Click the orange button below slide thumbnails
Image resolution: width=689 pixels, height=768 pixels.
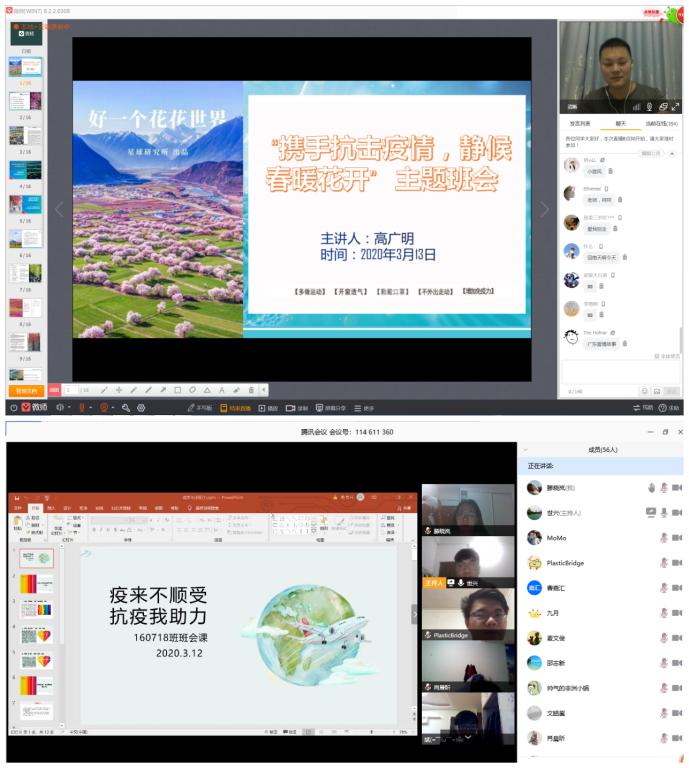pyautogui.click(x=26, y=390)
